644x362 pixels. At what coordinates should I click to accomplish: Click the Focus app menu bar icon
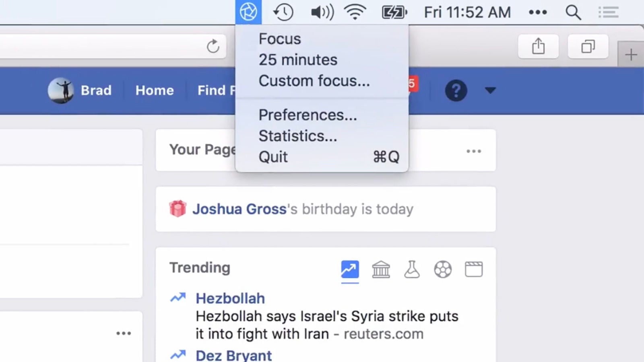(248, 12)
